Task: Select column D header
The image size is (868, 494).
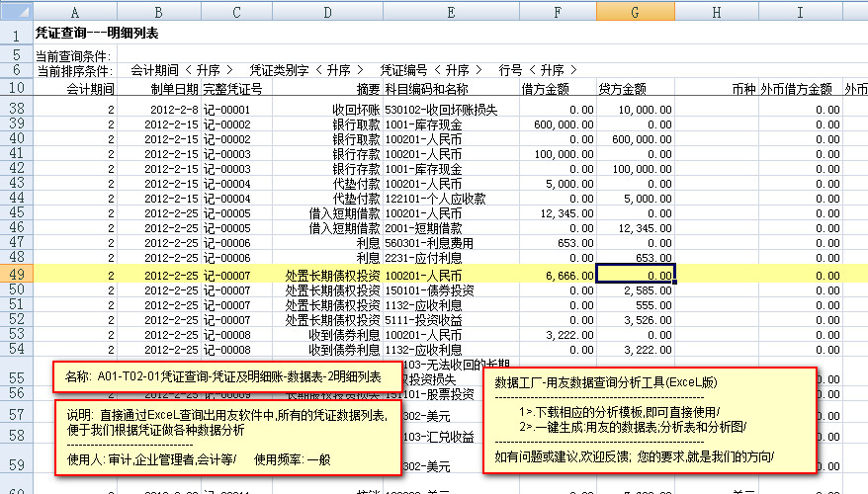Action: point(327,10)
